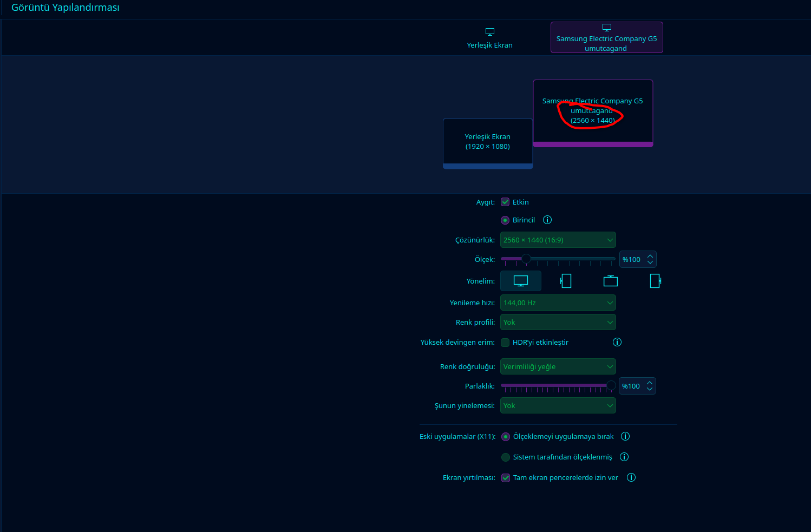
Task: Click the info icon for Ölçeklemeyi uygulamaya bırak
Action: pos(625,436)
